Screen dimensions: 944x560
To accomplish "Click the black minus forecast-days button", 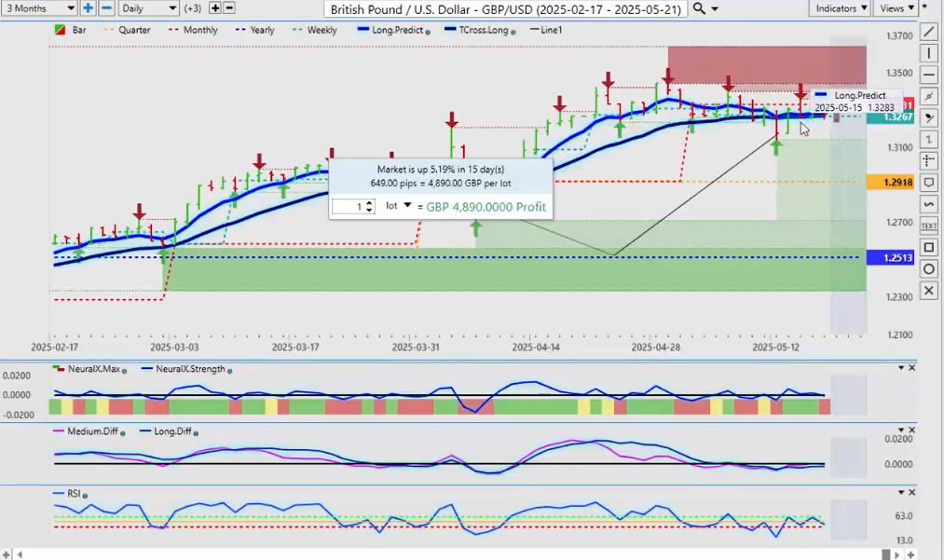I will point(228,7).
